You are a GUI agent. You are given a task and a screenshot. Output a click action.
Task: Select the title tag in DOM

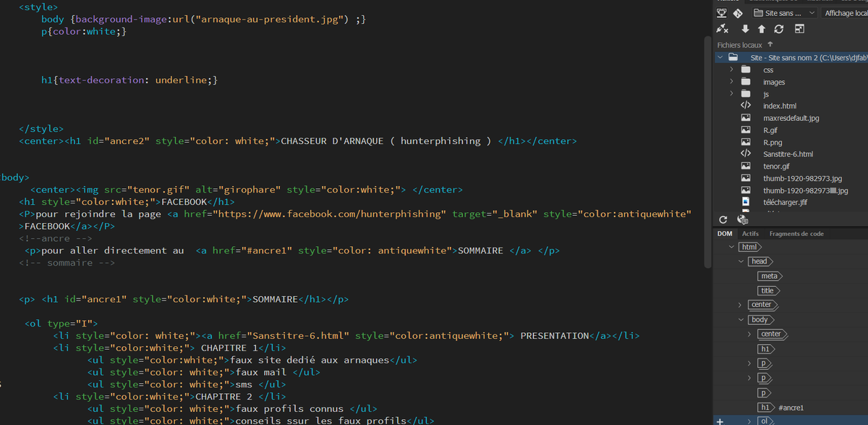[768, 290]
